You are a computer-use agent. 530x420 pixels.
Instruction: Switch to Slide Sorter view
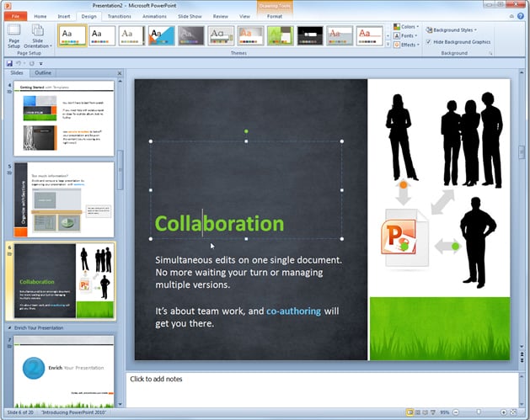coord(418,412)
